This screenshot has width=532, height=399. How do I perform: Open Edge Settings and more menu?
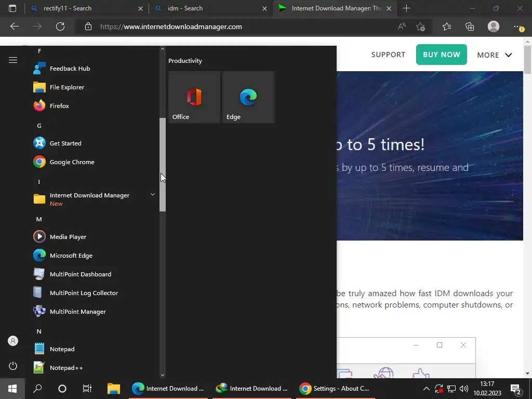tap(518, 26)
